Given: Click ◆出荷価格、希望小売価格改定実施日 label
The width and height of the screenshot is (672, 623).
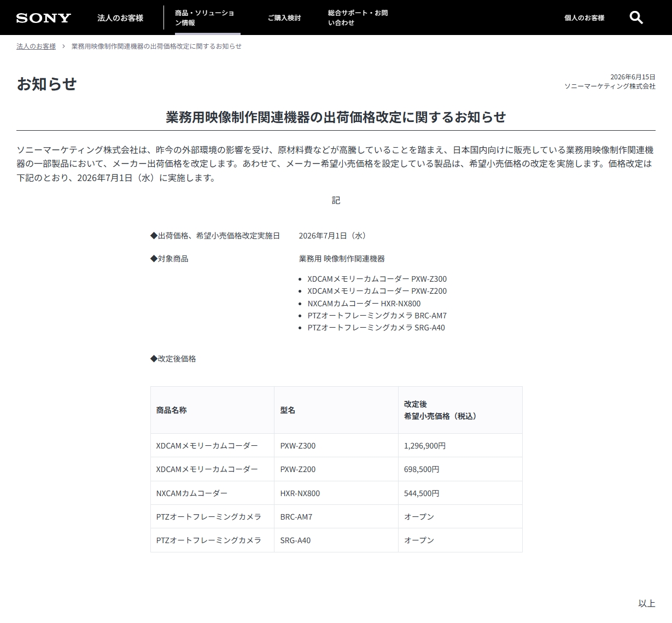Looking at the screenshot, I should click(215, 236).
